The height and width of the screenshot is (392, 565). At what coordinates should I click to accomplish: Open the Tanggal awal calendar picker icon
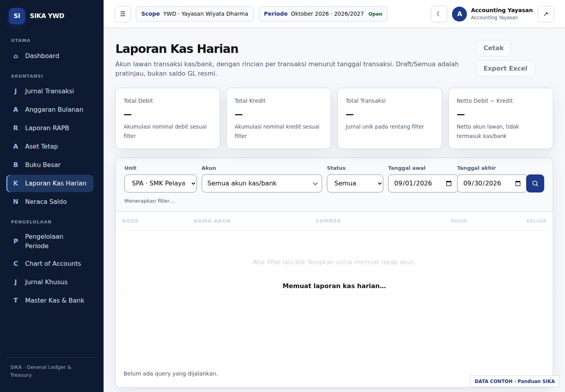(449, 183)
